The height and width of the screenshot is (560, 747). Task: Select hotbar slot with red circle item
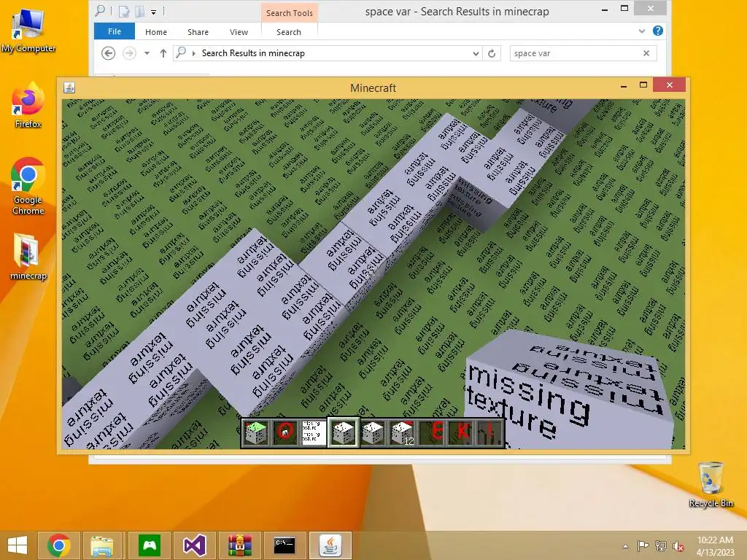click(x=285, y=432)
